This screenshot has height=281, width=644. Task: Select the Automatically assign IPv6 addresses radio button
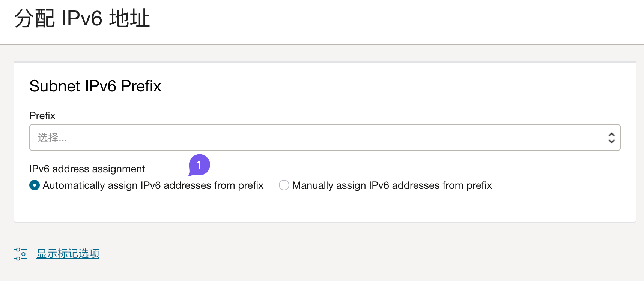pos(35,185)
